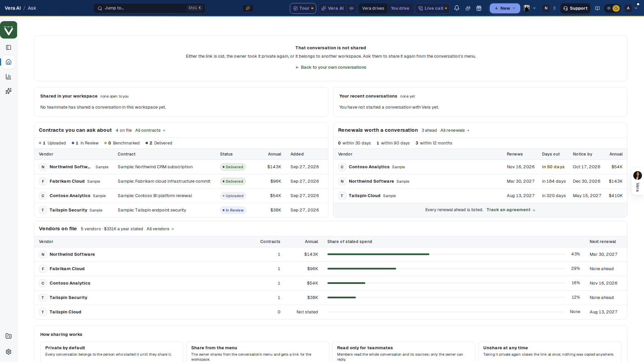Expand the workspace avatar dropdown chevron
644x362 pixels.
tap(535, 8)
